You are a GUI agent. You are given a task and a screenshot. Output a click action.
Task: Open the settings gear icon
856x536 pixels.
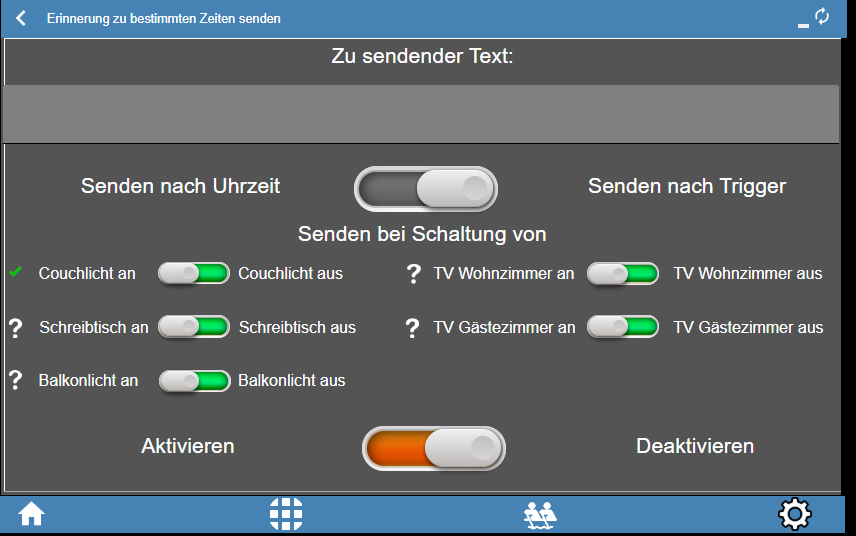(x=795, y=514)
